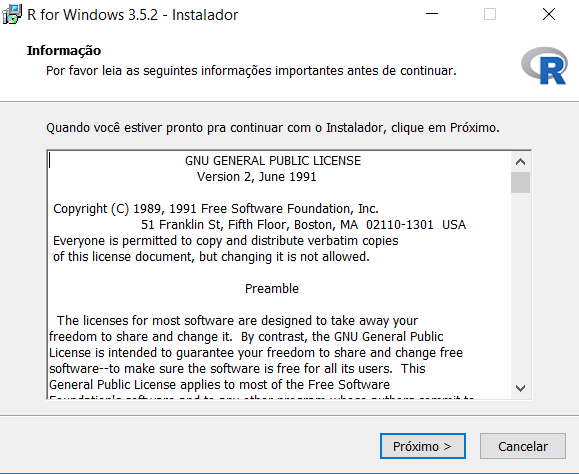The height and width of the screenshot is (474, 579).
Task: Click 'The licenses for most software' line
Action: pos(237,321)
